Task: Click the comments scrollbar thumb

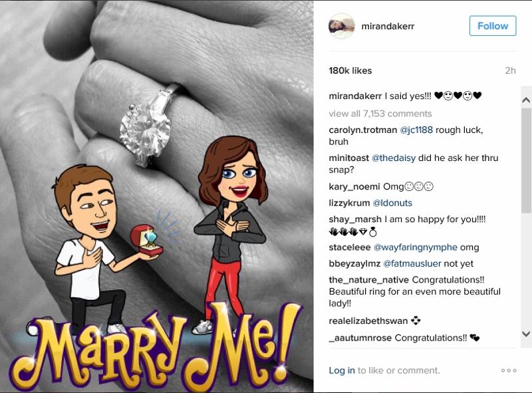Action: pos(526,160)
